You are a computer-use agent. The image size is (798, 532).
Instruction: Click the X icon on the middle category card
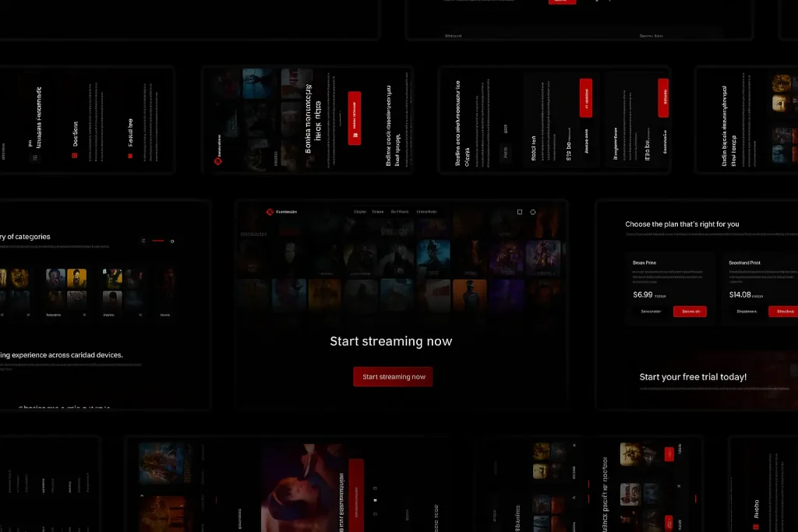(84, 315)
